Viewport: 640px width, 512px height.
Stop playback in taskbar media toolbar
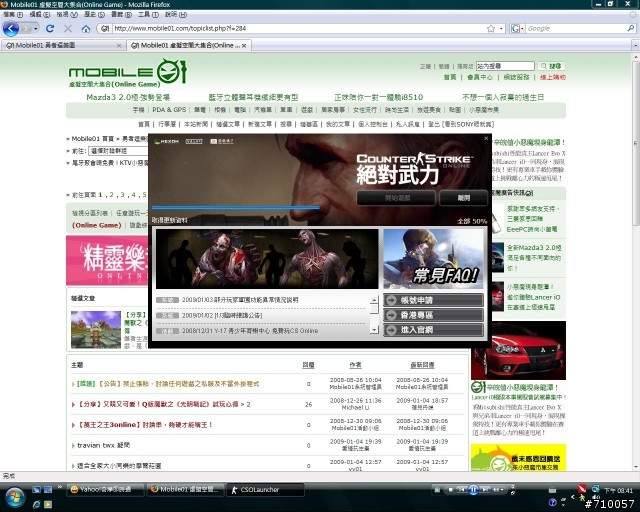pyautogui.click(x=451, y=489)
